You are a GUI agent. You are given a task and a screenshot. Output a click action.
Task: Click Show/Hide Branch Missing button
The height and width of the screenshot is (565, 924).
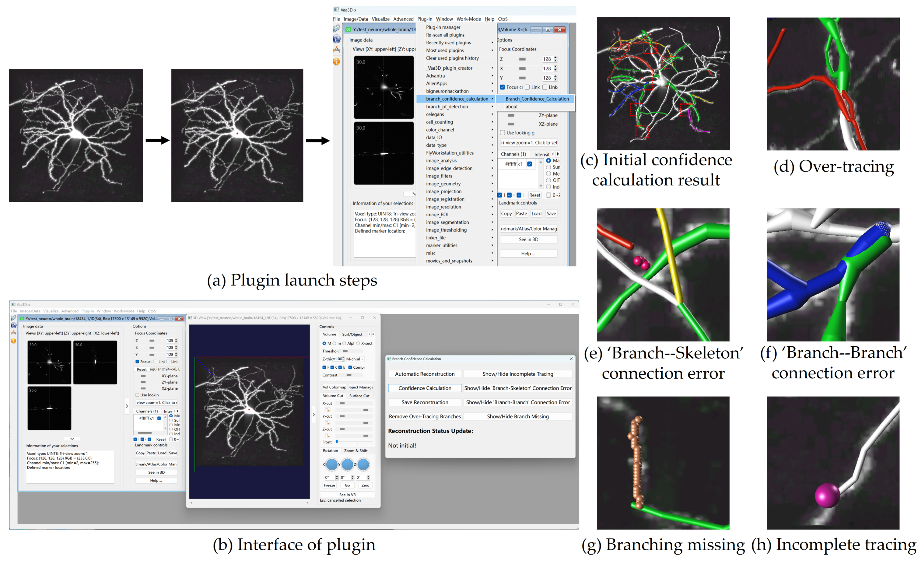point(518,417)
